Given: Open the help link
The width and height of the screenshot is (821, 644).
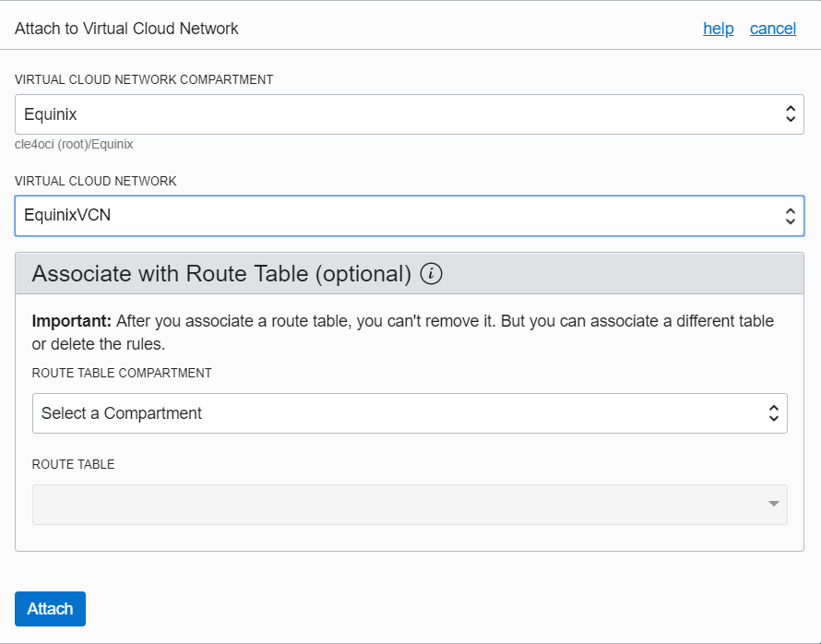Looking at the screenshot, I should [719, 29].
